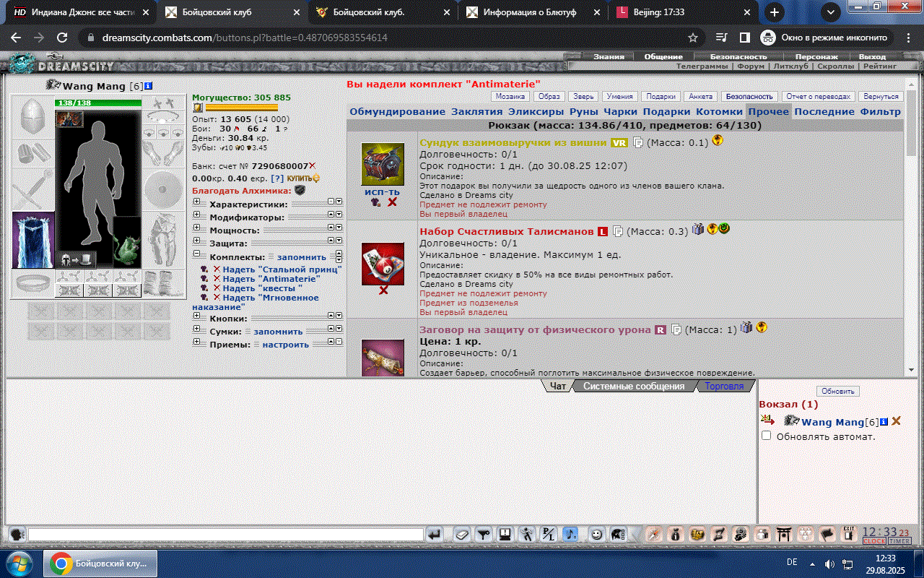The height and width of the screenshot is (578, 924).
Task: Toggle the TIMER mode label
Action: click(x=899, y=541)
